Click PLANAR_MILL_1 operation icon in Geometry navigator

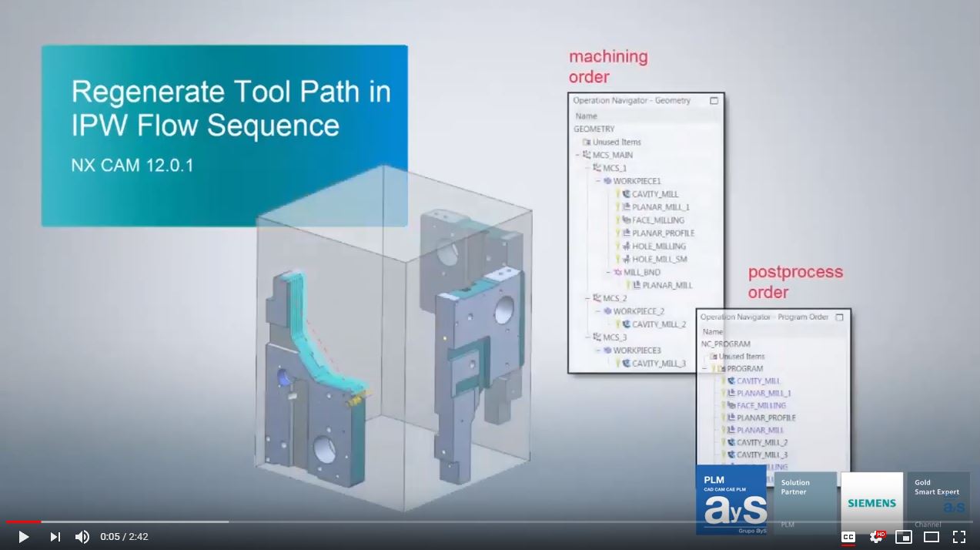626,208
